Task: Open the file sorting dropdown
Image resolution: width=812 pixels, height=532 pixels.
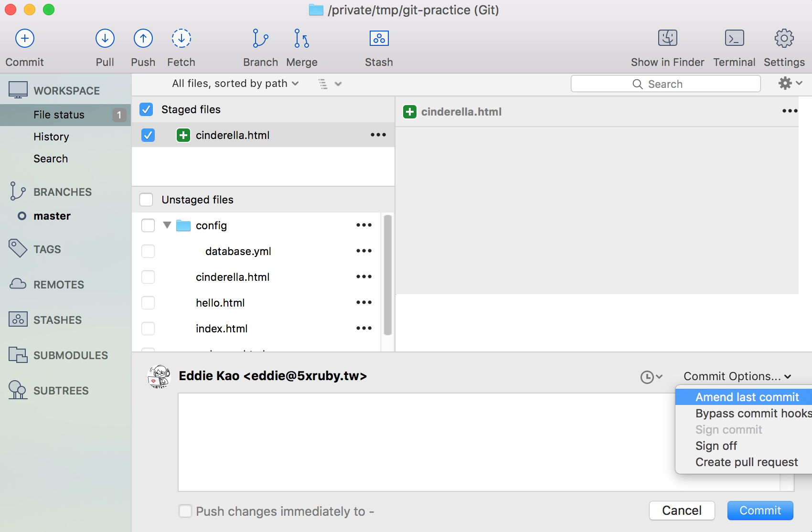Action: 235,84
